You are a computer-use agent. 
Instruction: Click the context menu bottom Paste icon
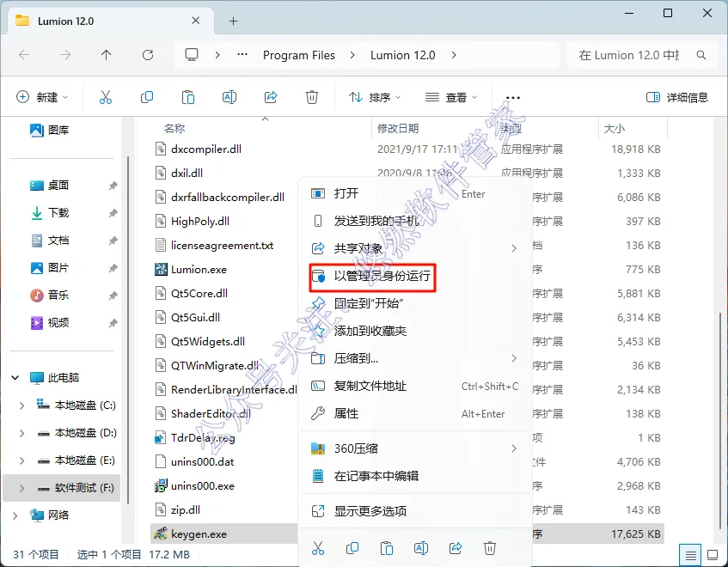[x=387, y=548]
